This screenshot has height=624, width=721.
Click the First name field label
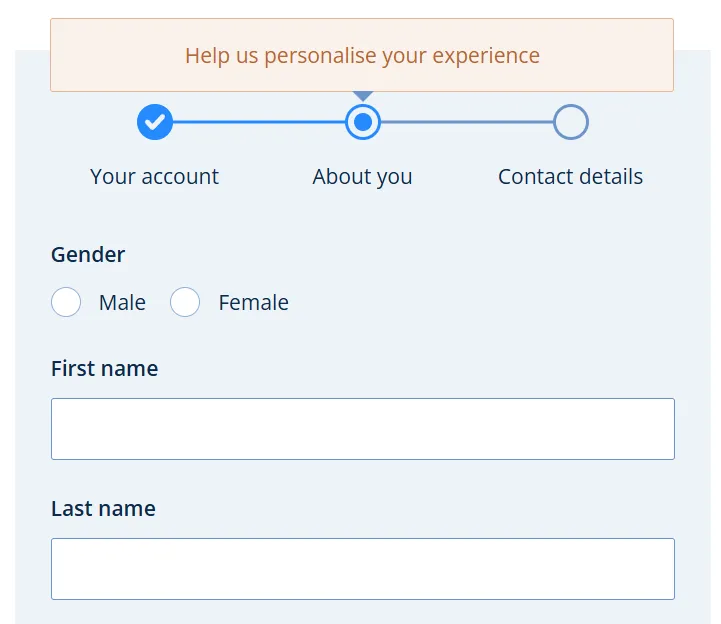[104, 369]
